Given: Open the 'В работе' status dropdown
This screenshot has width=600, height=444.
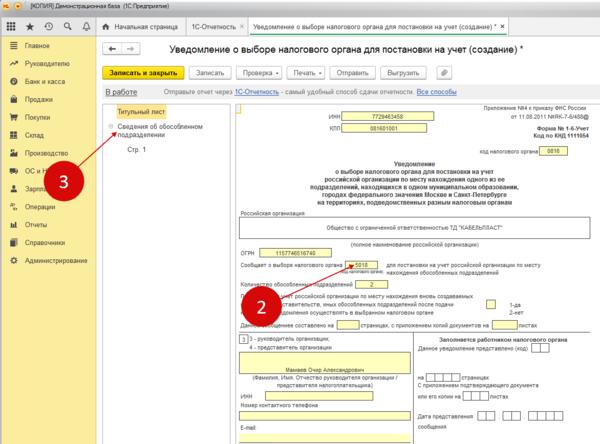Looking at the screenshot, I should click(x=120, y=93).
